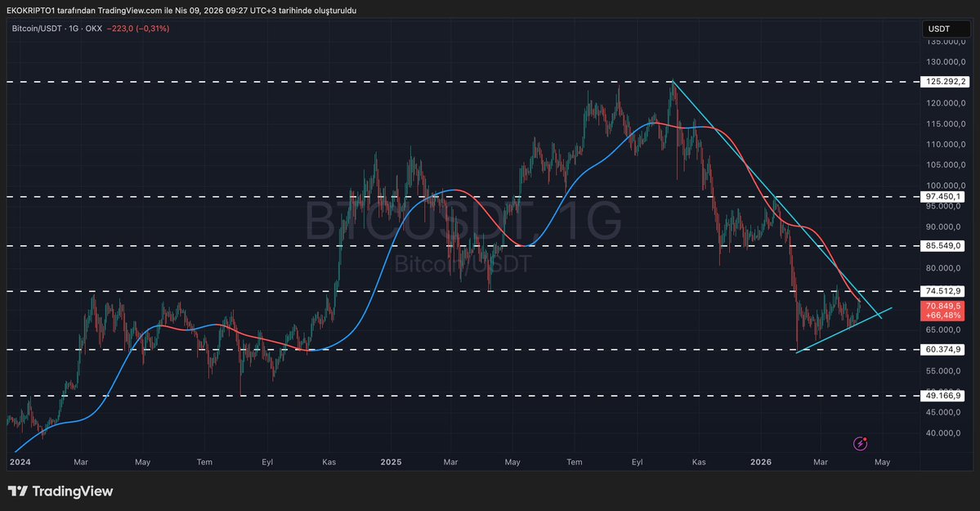Click the pink lightning bolt icon
Viewport: 980px width, 511px height.
860,444
